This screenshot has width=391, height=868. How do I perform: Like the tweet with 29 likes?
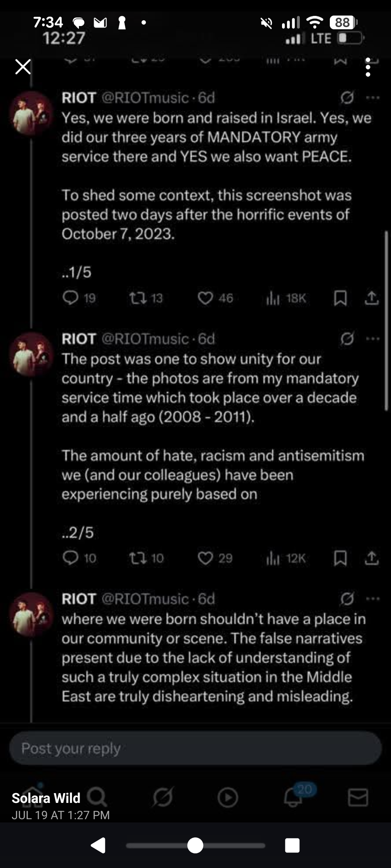205,558
